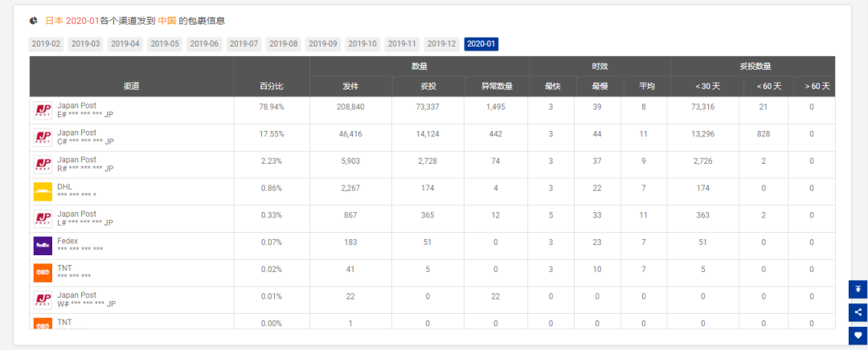Click the scroll-to-top floating button
The height and width of the screenshot is (350, 868).
pyautogui.click(x=858, y=289)
